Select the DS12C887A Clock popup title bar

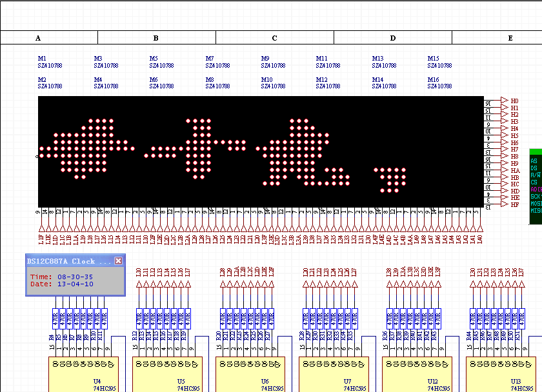click(75, 261)
